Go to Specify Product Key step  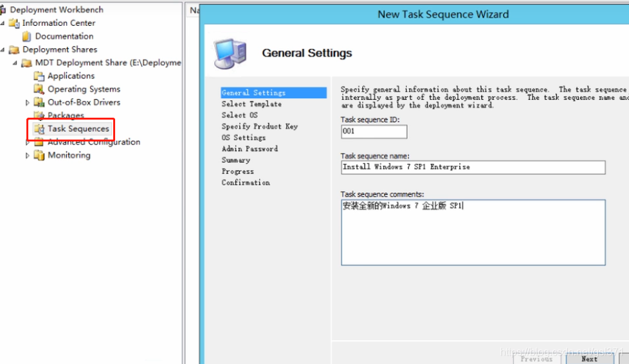[x=260, y=127]
